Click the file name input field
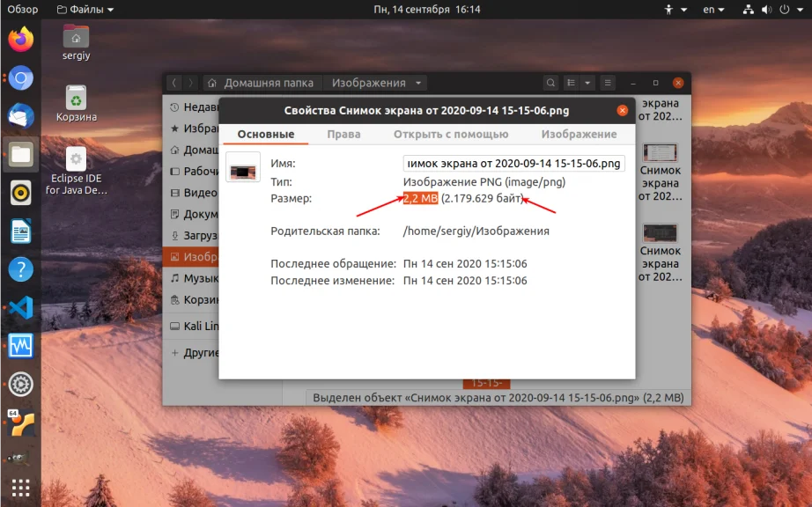 click(513, 164)
